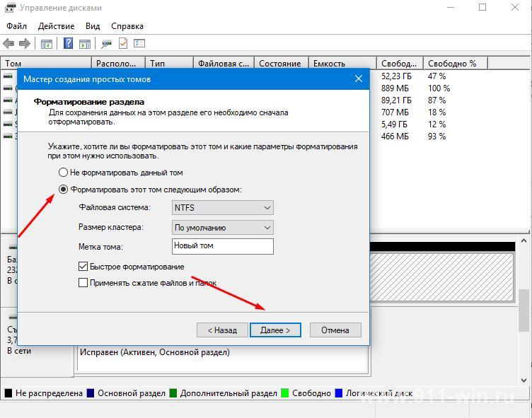Viewport: 532px width, 418px height.
Task: Close the volume creation wizard dialog
Action: coord(359,79)
